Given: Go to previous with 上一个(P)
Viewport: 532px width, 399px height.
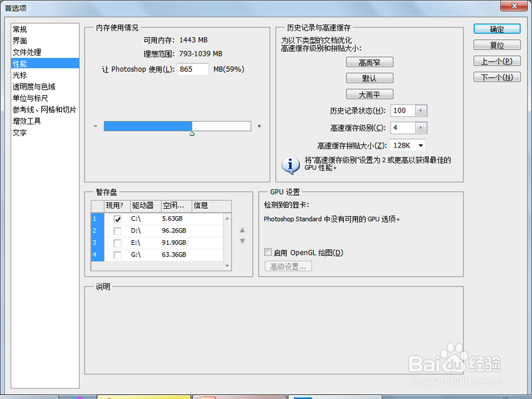Looking at the screenshot, I should [497, 61].
